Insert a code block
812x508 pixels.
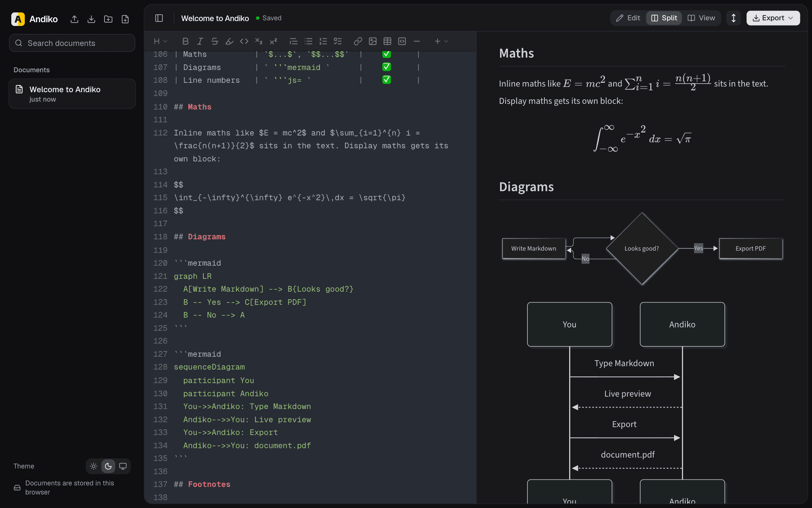(402, 41)
